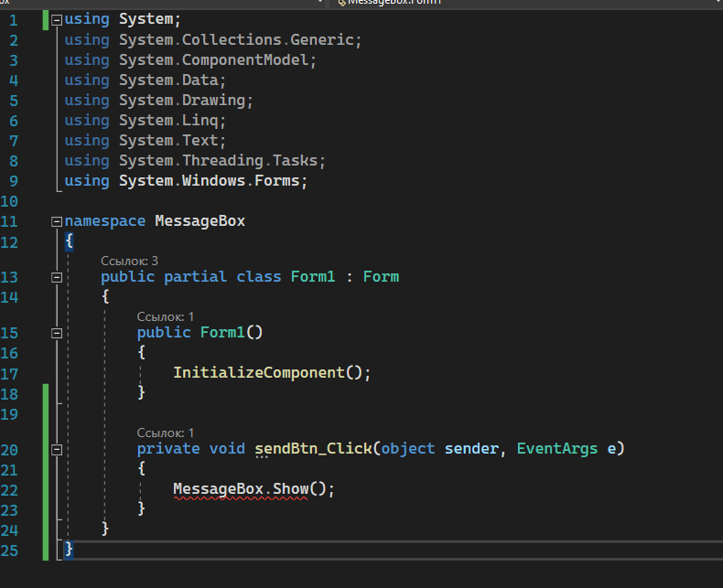Click the Form base class name on line 13
This screenshot has width=723, height=588.
pos(381,276)
